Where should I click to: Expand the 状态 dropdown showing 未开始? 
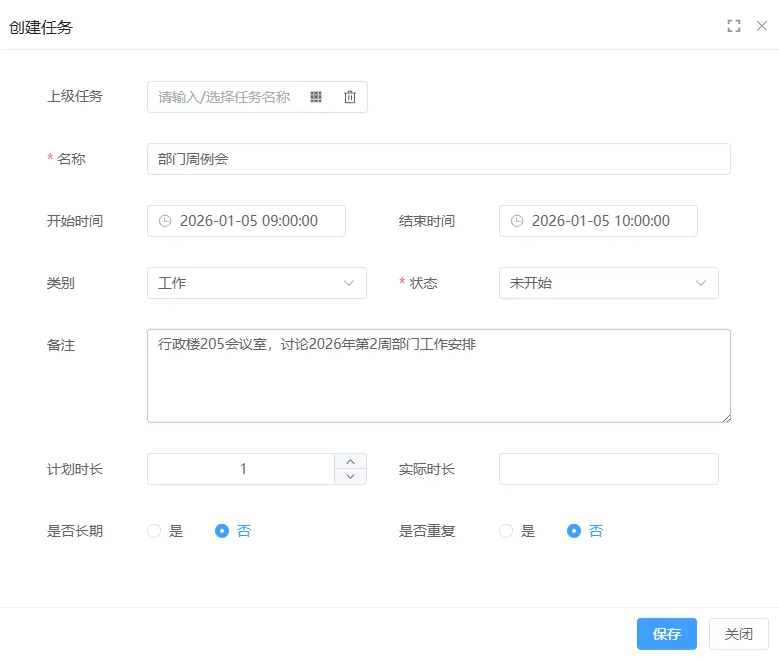click(608, 283)
